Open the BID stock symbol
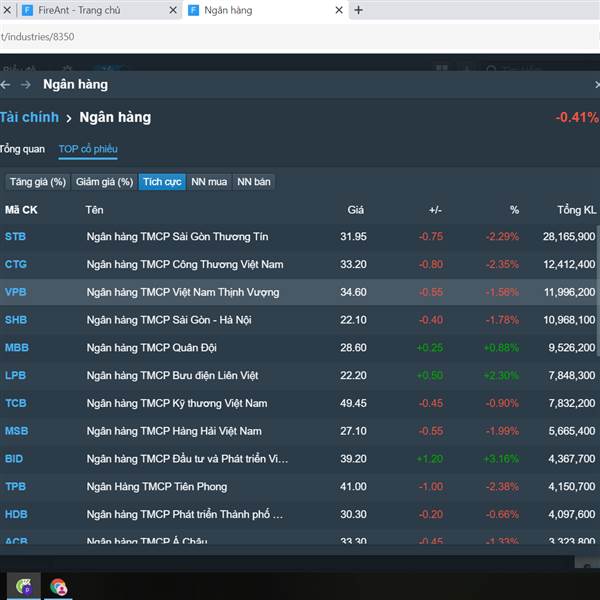Screen dimensions: 600x600 click(x=14, y=459)
